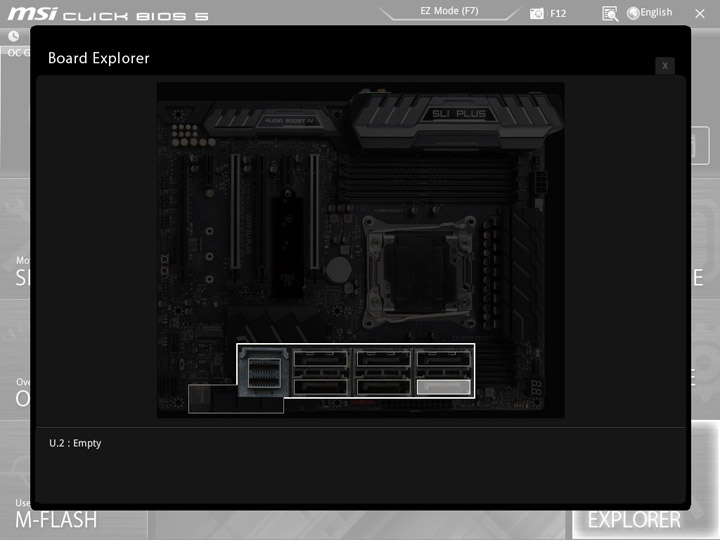This screenshot has width=720, height=540.
Task: Click the Audio Boost IV shield
Action: [272, 120]
